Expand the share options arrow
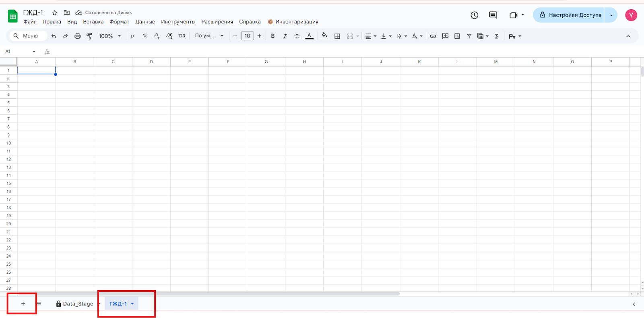 tap(611, 15)
